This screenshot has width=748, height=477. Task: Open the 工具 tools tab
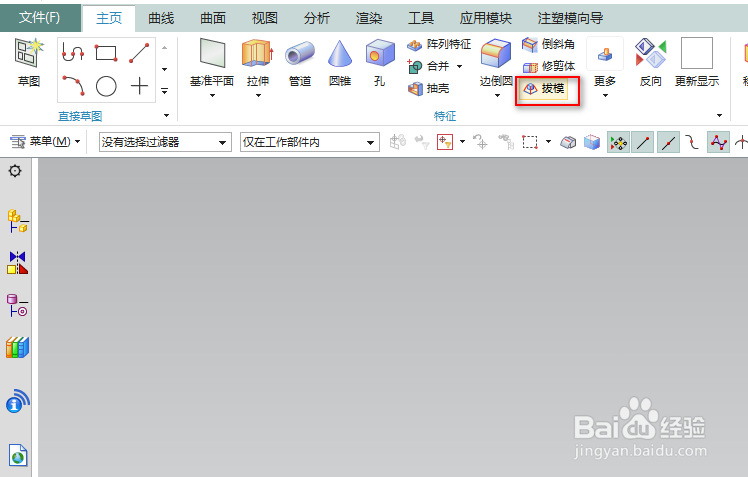tap(420, 18)
